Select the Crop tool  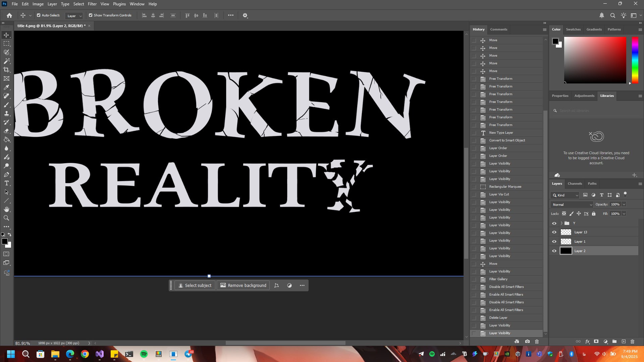6,70
